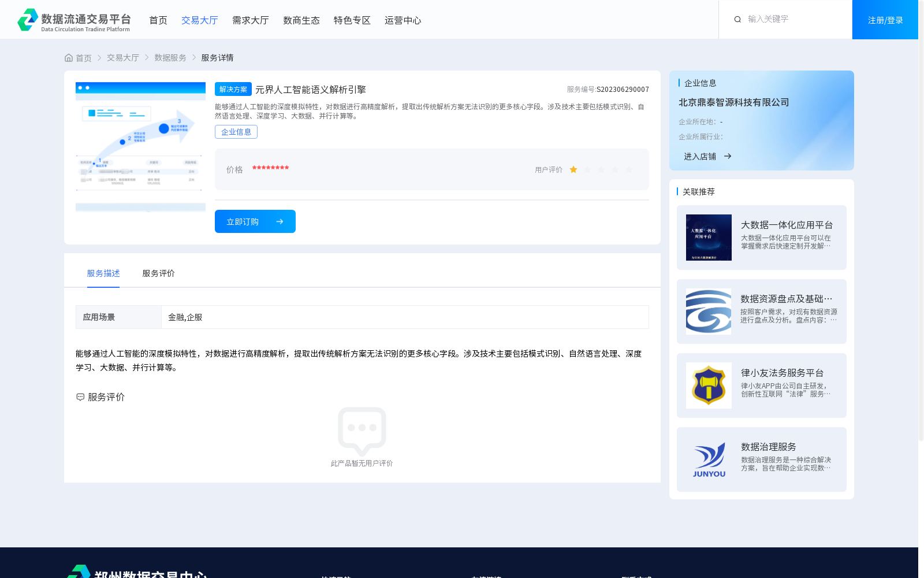Open the 数据资源盘点 swirl logo thumbnail
924x578 pixels.
[x=709, y=312]
